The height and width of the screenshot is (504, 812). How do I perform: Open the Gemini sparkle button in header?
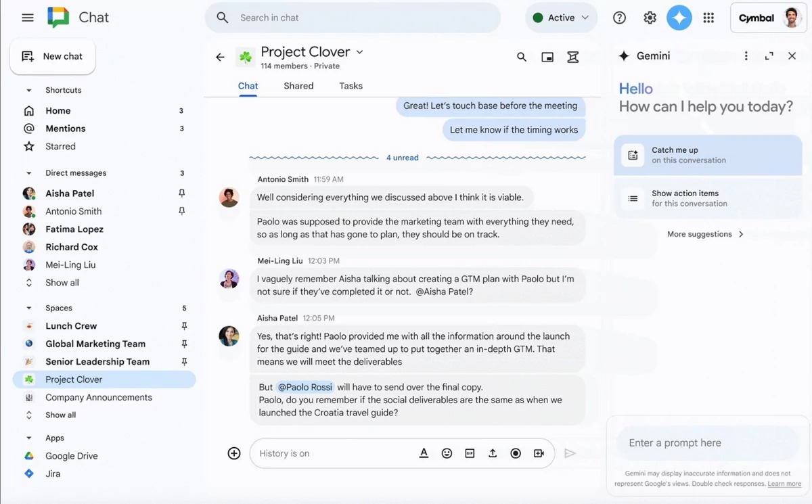coord(679,18)
